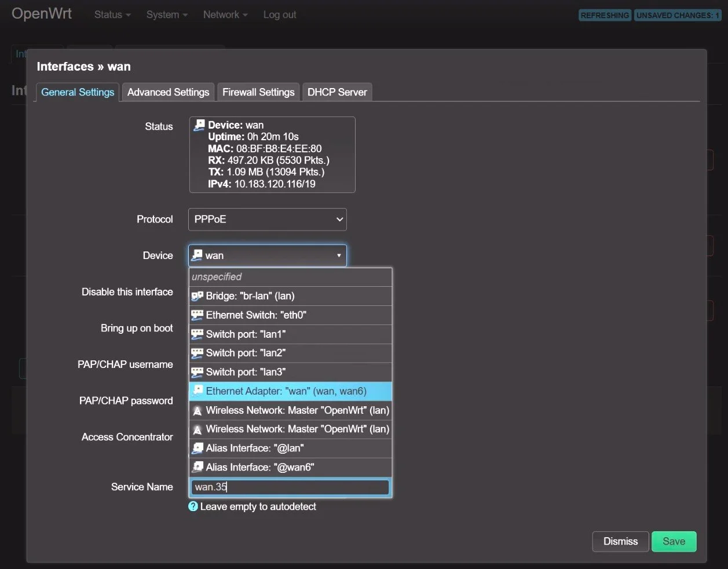Viewport: 728px width, 569px height.
Task: Select Alias Interface "@lan" option
Action: 291,448
